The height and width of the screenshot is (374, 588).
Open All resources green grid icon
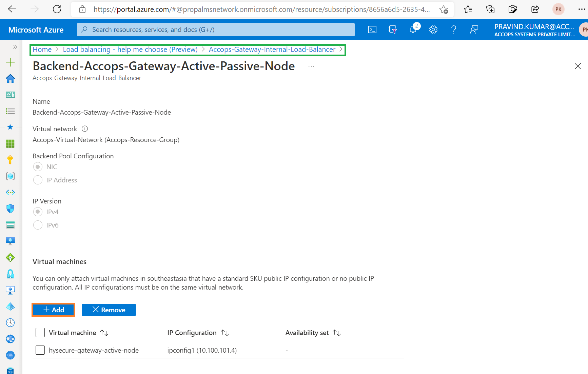coord(11,143)
